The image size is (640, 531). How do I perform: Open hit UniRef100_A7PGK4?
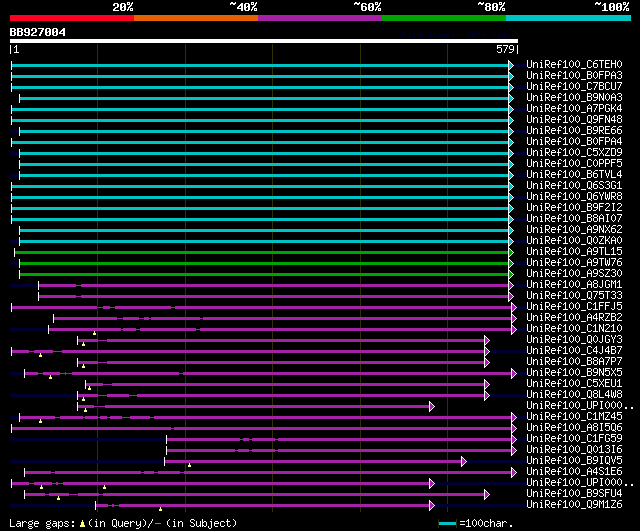coord(574,109)
